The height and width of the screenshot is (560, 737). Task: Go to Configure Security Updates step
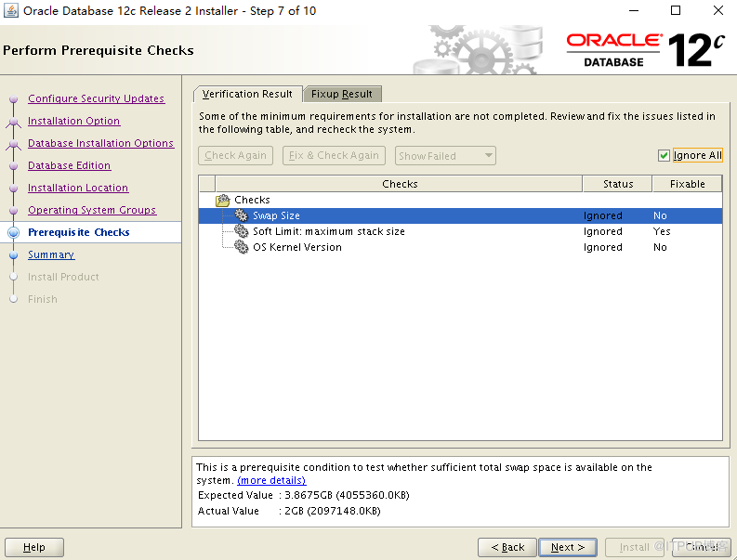[97, 98]
